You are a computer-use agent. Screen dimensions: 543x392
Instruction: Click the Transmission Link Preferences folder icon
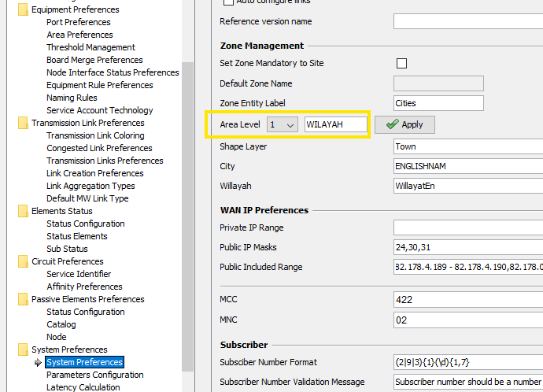(23, 123)
